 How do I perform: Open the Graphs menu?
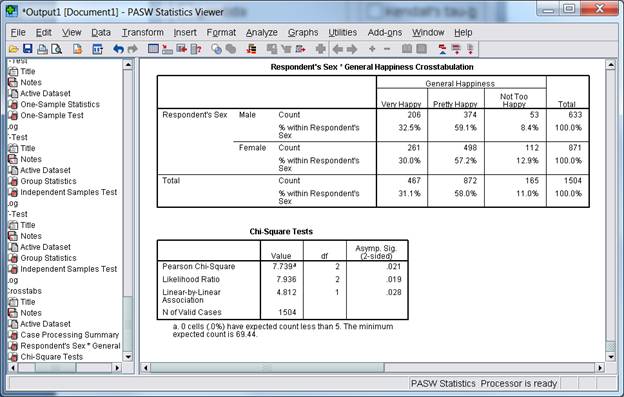(303, 33)
